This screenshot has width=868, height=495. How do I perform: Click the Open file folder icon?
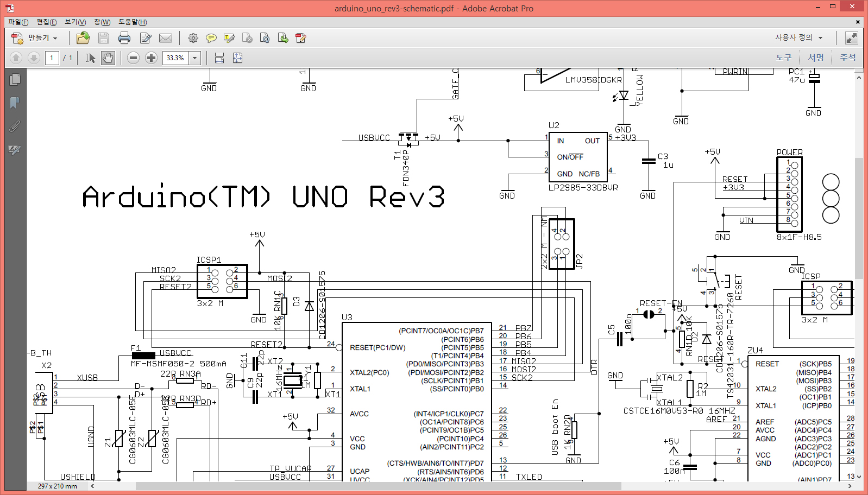[x=83, y=38]
